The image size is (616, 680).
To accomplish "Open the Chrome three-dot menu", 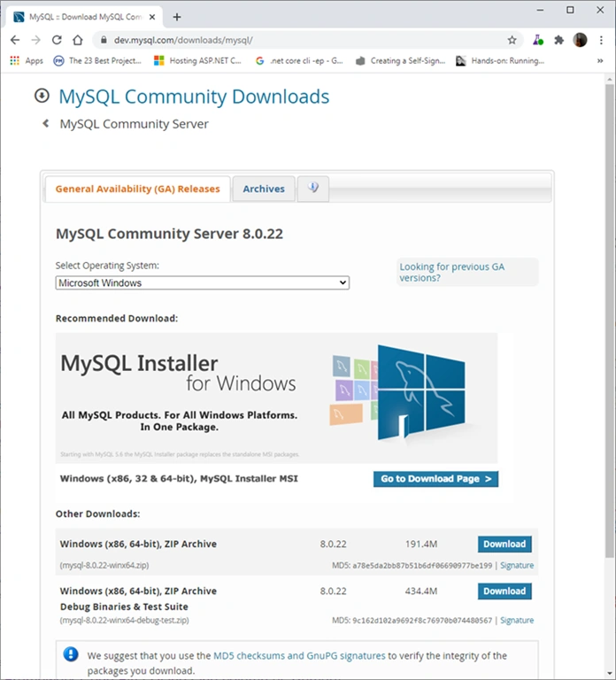I will [601, 41].
